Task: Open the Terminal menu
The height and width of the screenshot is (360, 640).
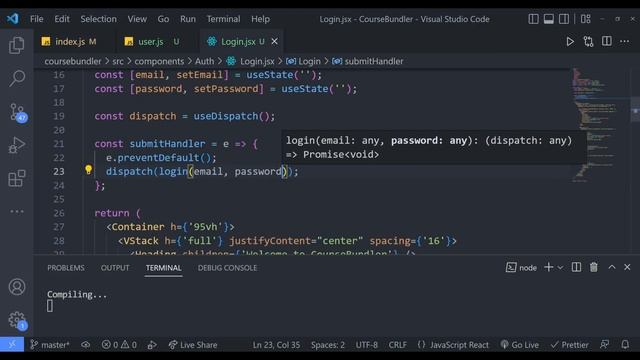Action: [x=223, y=19]
